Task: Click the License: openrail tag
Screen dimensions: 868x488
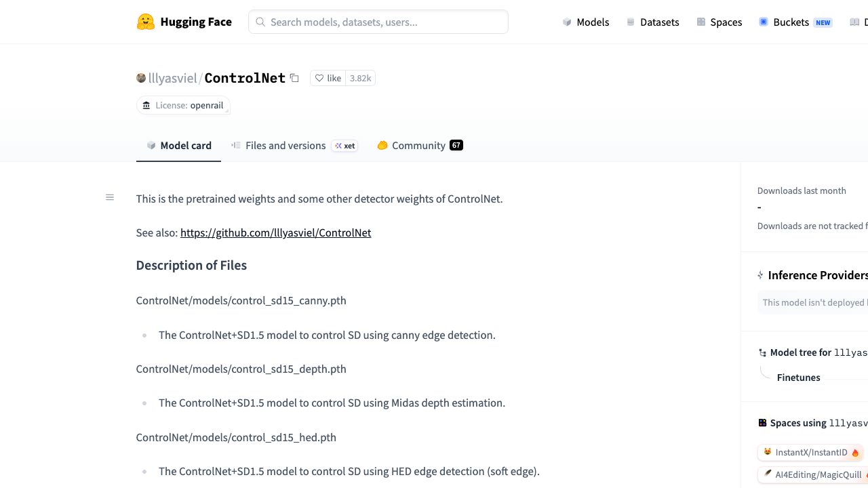Action: click(x=183, y=105)
